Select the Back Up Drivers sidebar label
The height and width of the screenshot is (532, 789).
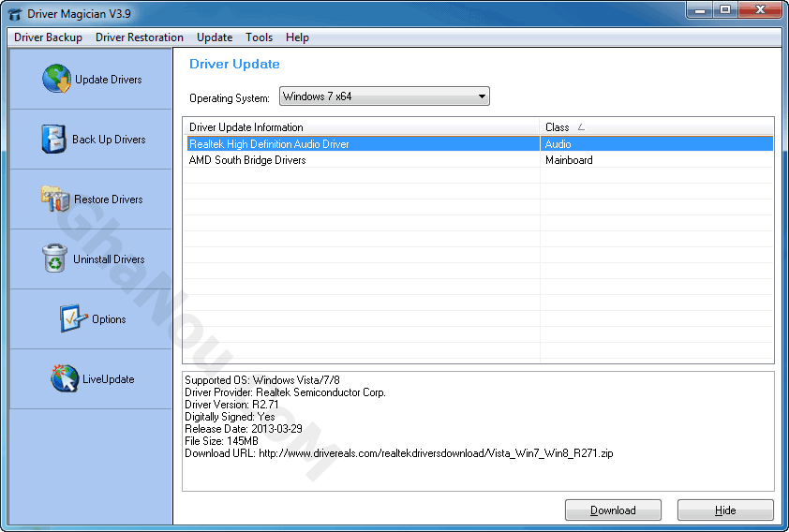(109, 140)
